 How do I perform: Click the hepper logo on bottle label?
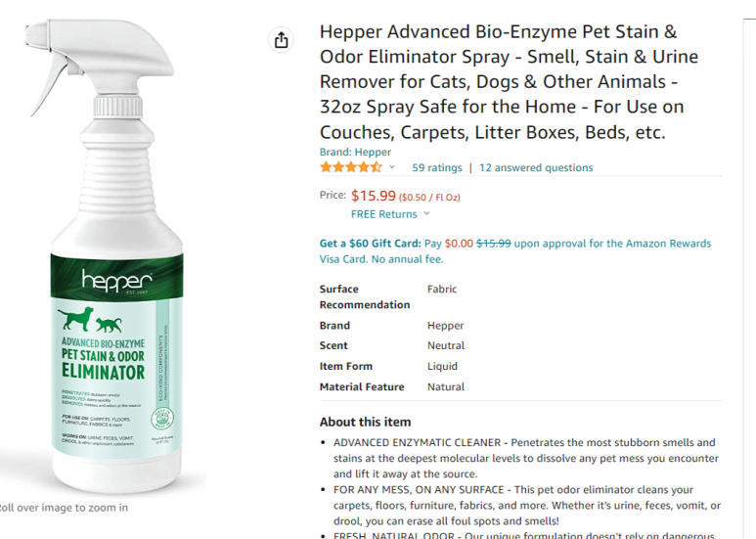[x=116, y=281]
